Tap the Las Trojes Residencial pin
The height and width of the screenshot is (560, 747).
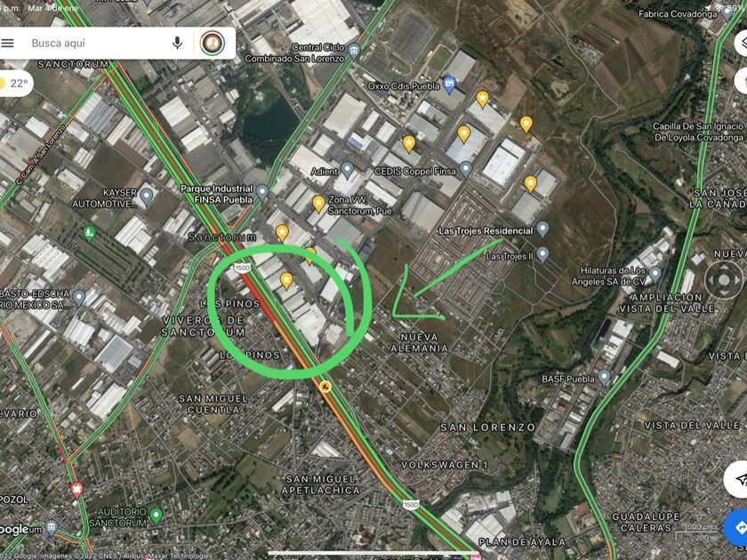(542, 229)
